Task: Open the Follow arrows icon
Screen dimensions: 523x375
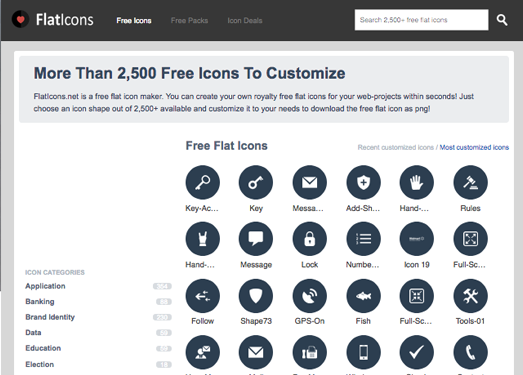Action: point(202,296)
